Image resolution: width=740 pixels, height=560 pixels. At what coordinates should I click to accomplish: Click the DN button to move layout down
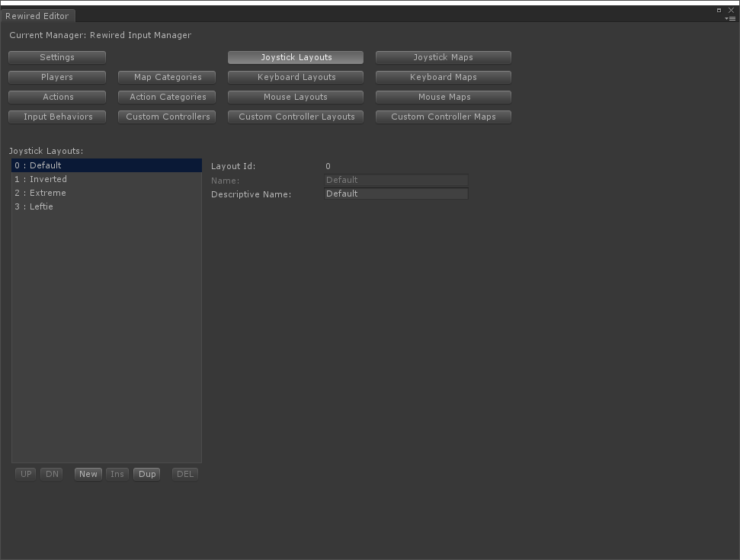[x=52, y=474]
